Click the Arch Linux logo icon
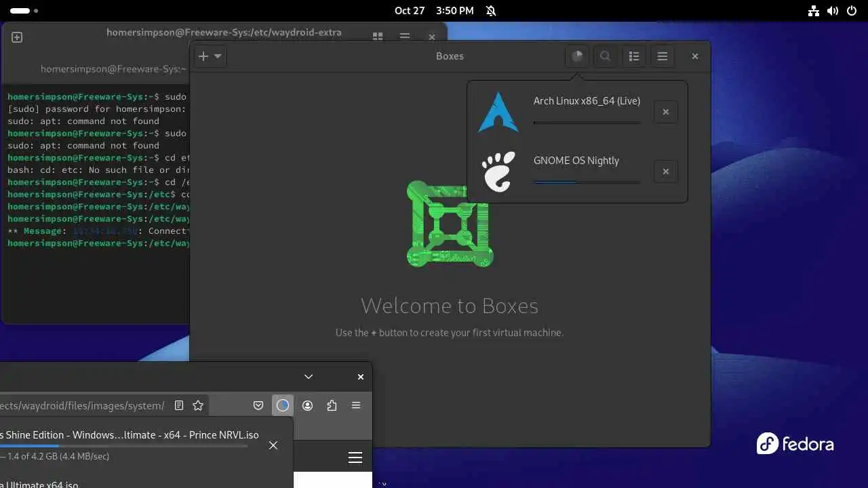This screenshot has width=868, height=488. 498,112
